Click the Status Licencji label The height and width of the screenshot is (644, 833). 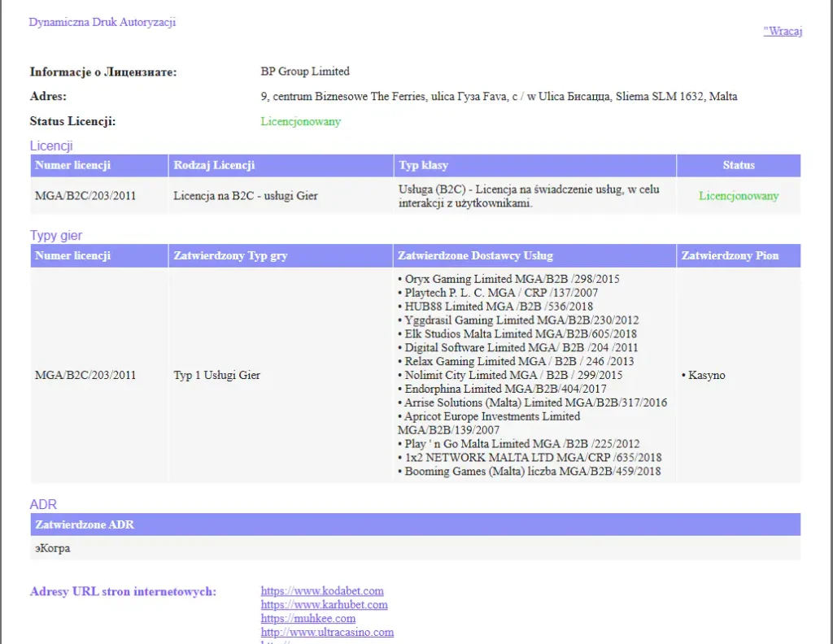point(72,122)
